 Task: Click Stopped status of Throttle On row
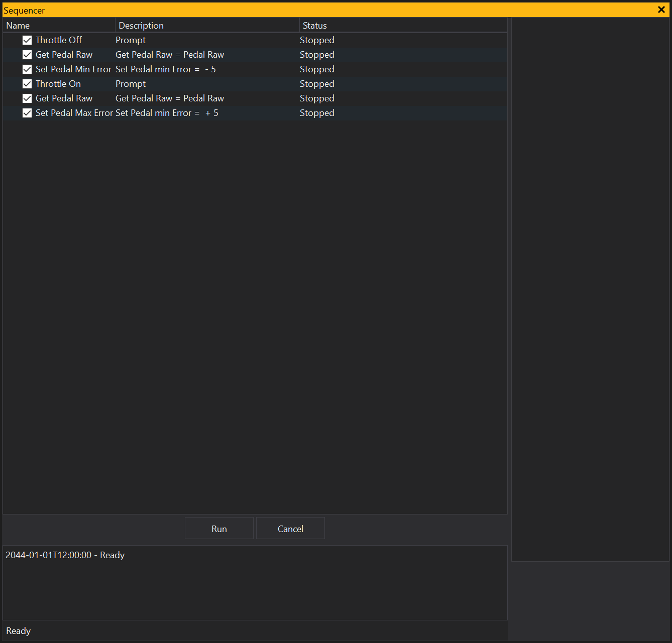pos(317,84)
